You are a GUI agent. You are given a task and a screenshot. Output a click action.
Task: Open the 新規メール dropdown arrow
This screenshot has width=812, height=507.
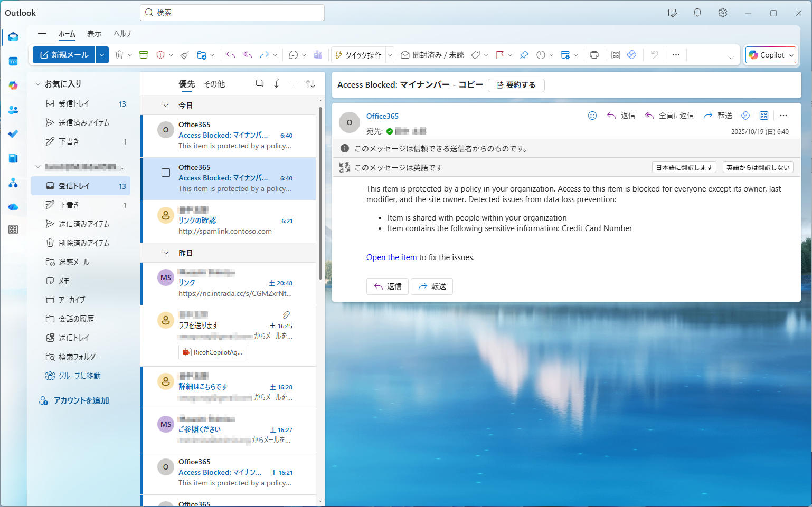pos(102,54)
